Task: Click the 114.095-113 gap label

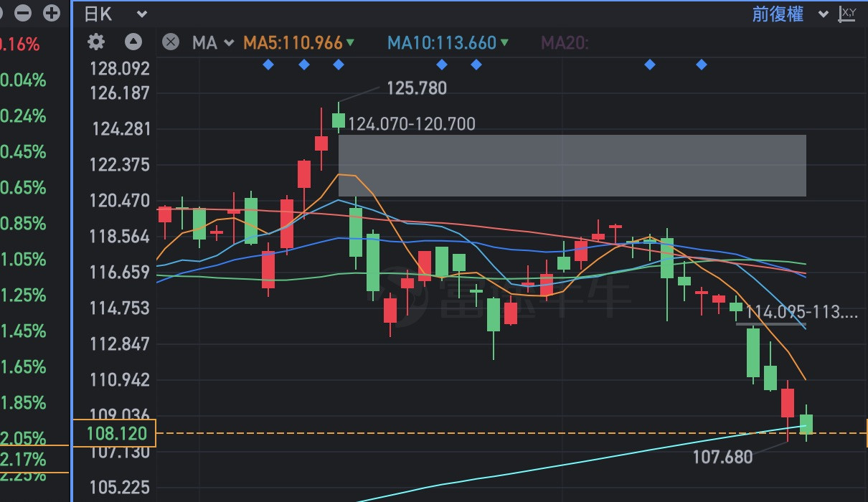Action: (x=801, y=313)
